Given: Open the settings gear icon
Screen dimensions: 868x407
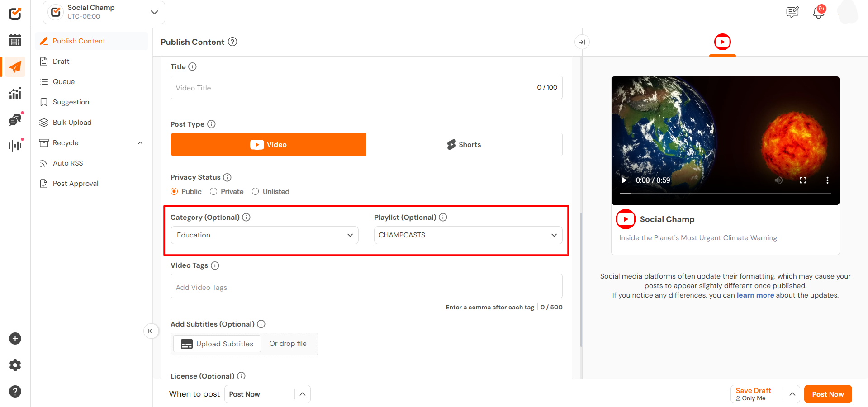Looking at the screenshot, I should coord(15,365).
